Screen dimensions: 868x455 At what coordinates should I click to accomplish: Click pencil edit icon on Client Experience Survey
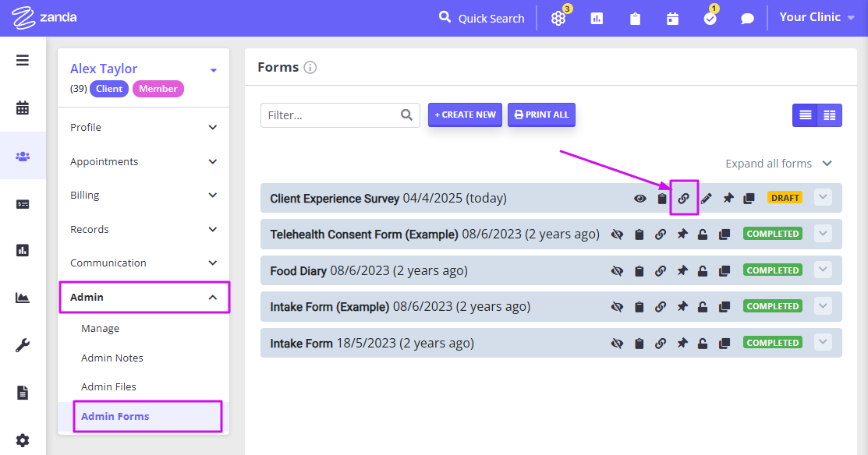tap(707, 198)
